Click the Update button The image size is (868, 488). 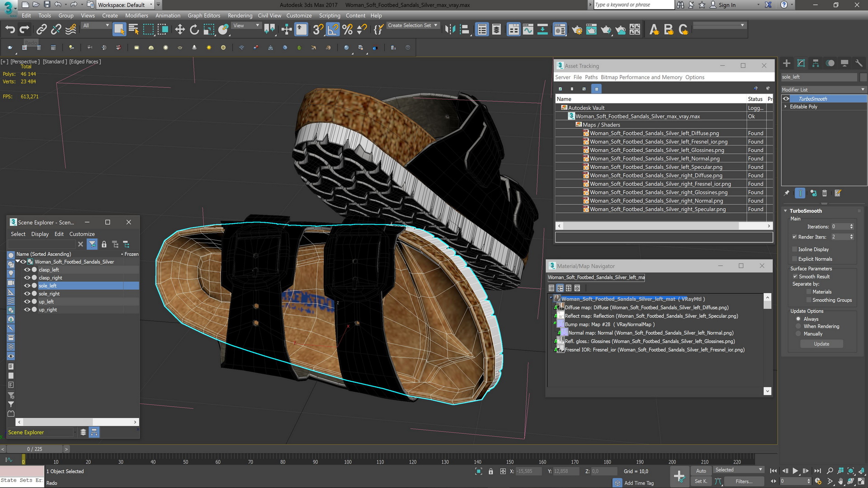(821, 344)
